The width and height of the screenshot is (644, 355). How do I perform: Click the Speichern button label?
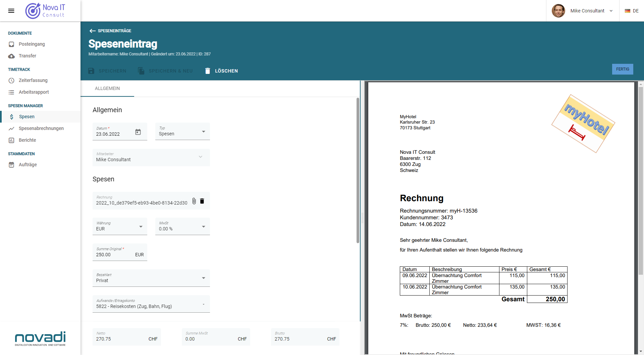click(112, 71)
